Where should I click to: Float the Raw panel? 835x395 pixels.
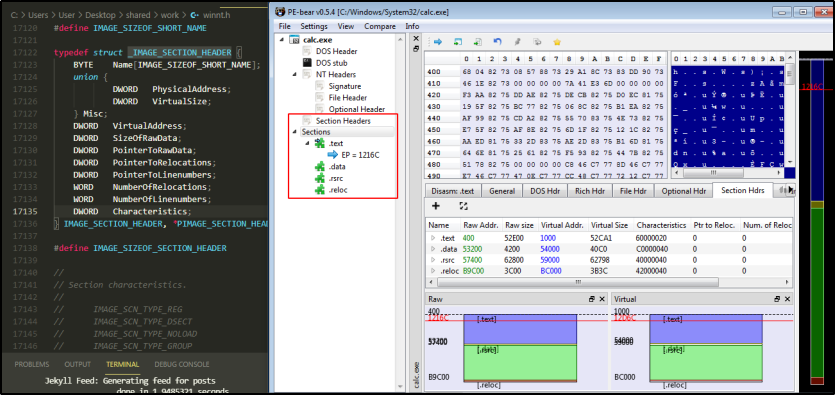point(592,299)
